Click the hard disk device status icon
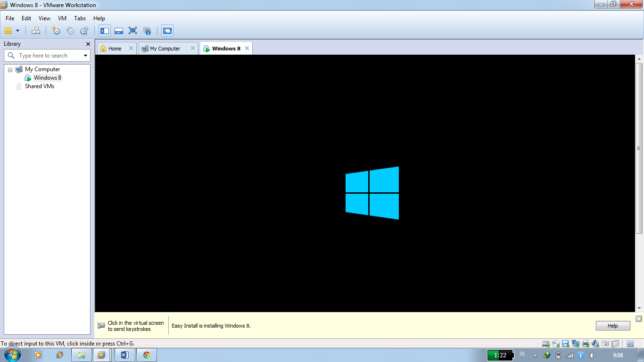The width and height of the screenshot is (644, 362). pyautogui.click(x=546, y=344)
